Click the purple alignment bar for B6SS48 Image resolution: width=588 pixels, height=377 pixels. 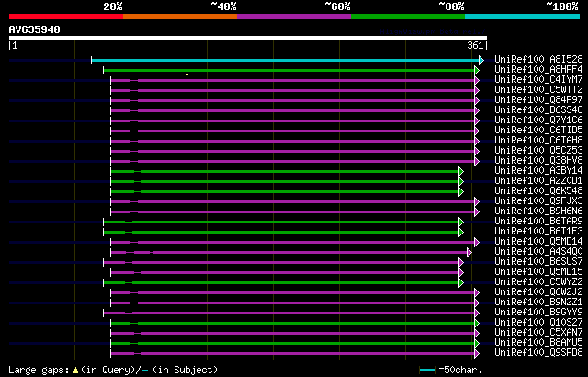click(292, 110)
